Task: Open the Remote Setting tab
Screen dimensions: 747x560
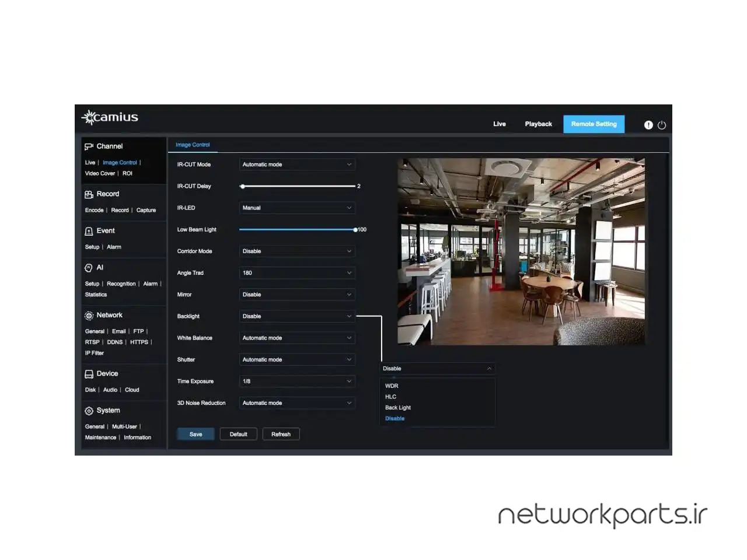Action: tap(594, 124)
